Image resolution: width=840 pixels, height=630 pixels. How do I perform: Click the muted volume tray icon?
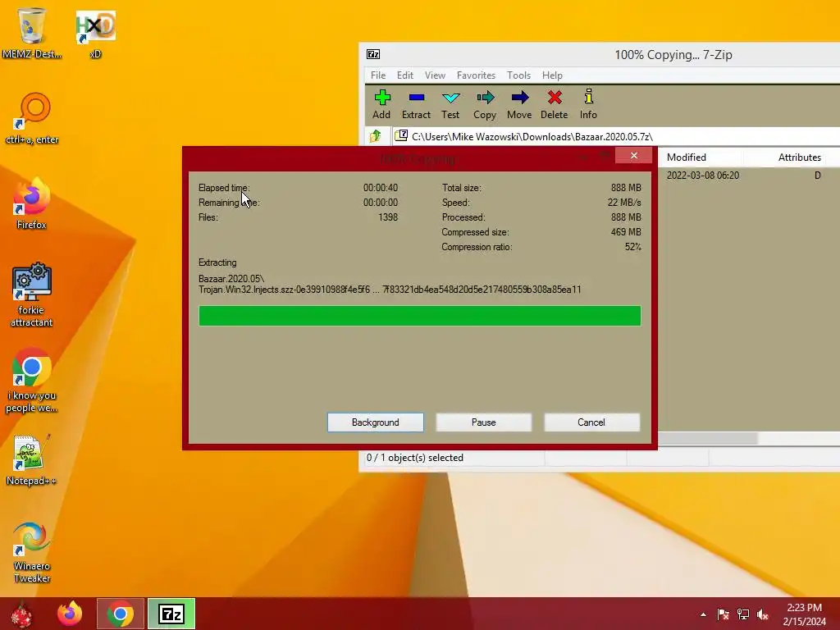coord(763,614)
